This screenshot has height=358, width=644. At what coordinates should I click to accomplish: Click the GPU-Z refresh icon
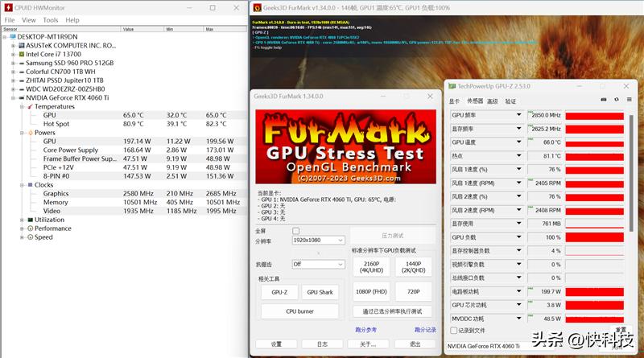pos(617,100)
